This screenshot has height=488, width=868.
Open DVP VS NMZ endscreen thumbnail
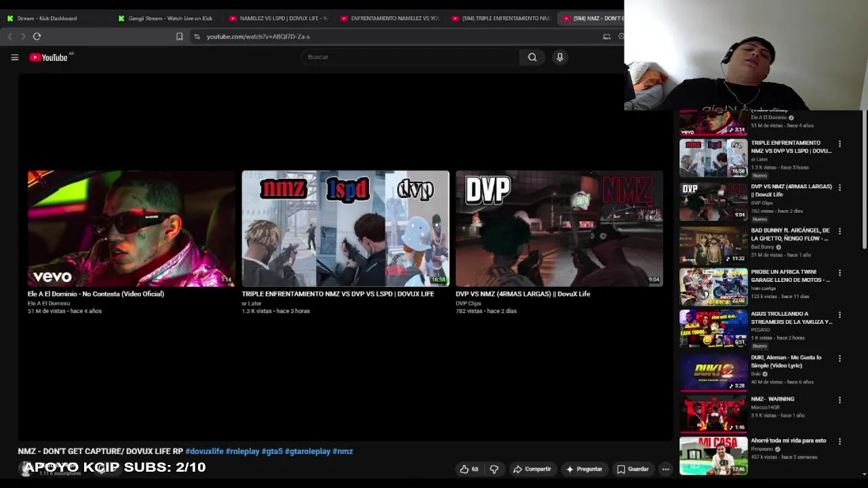tap(559, 228)
